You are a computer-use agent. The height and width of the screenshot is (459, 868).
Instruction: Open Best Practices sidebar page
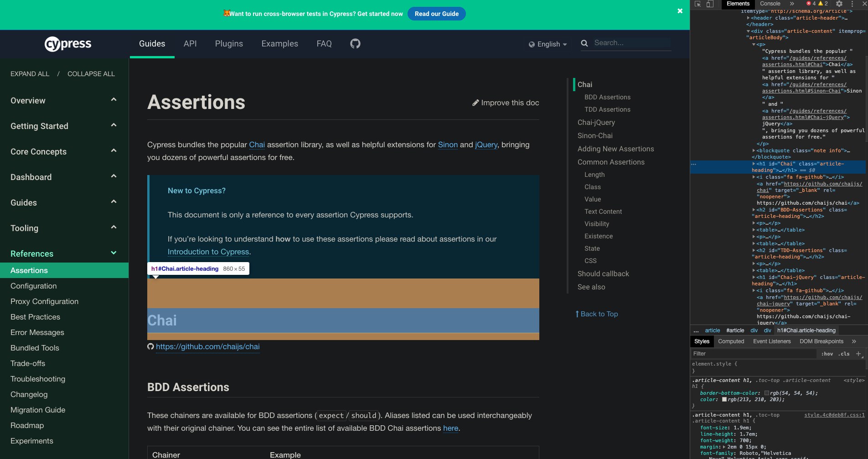pyautogui.click(x=35, y=317)
